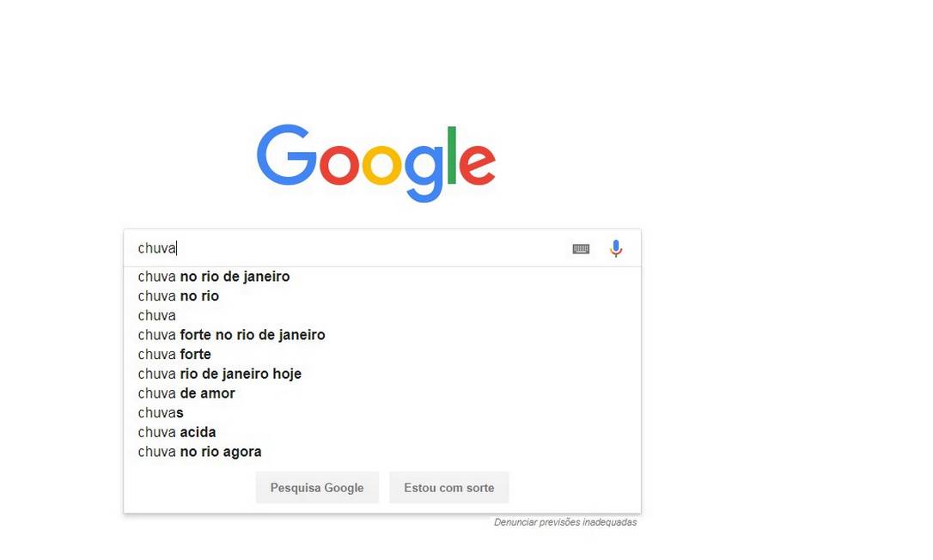The image size is (933, 560).
Task: Choose the 'chuva acida' suggestion
Action: (x=177, y=432)
